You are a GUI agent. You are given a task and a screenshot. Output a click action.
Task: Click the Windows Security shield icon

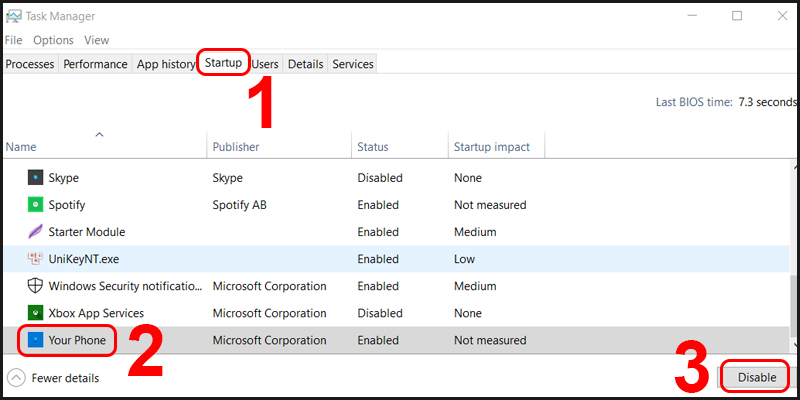35,286
